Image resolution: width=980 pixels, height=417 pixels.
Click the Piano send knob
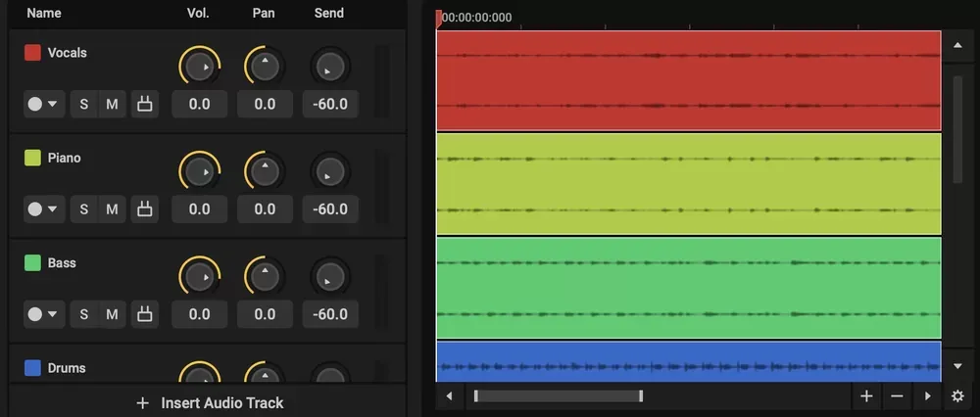330,170
